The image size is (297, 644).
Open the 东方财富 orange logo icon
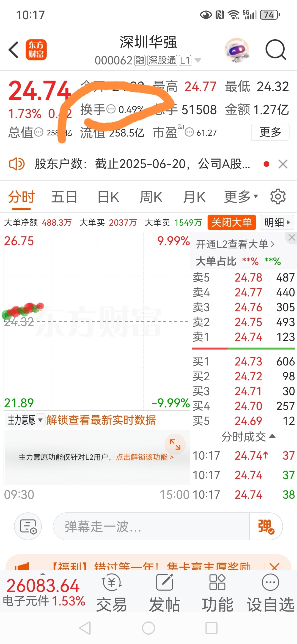coord(36,50)
